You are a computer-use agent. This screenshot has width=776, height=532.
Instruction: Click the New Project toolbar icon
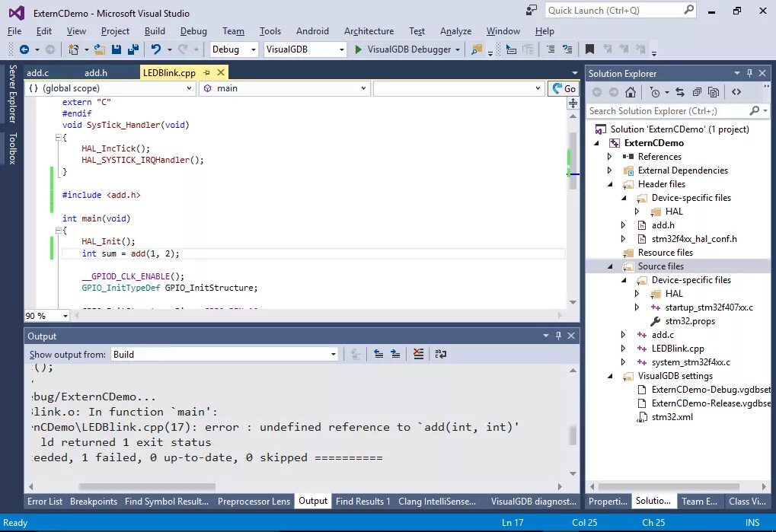pyautogui.click(x=73, y=49)
